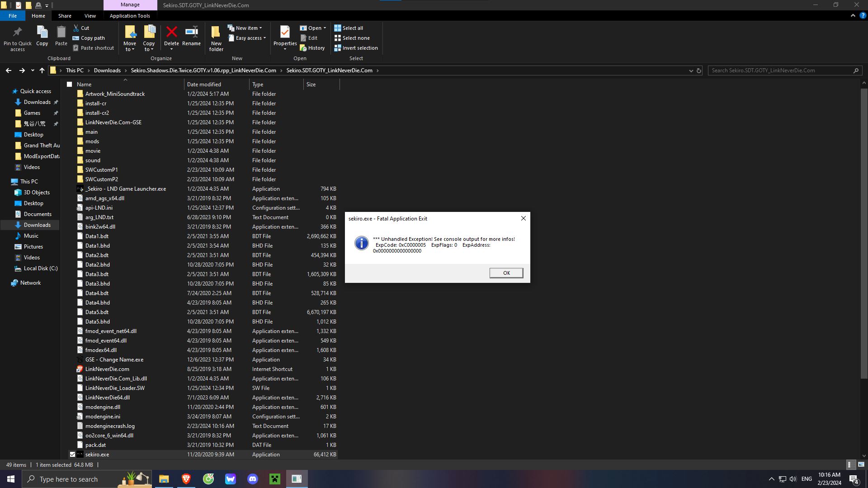The height and width of the screenshot is (488, 868).
Task: Open the View tab in Explorer ribbon
Action: tap(90, 16)
